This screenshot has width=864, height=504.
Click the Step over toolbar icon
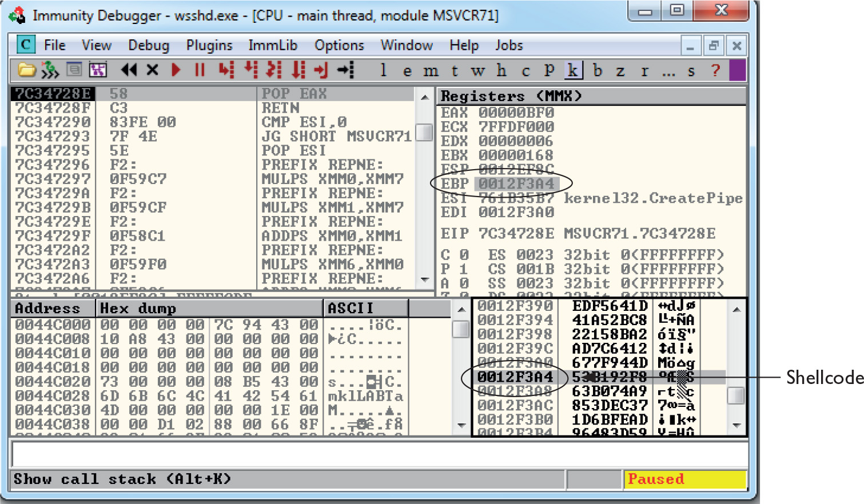coord(250,70)
